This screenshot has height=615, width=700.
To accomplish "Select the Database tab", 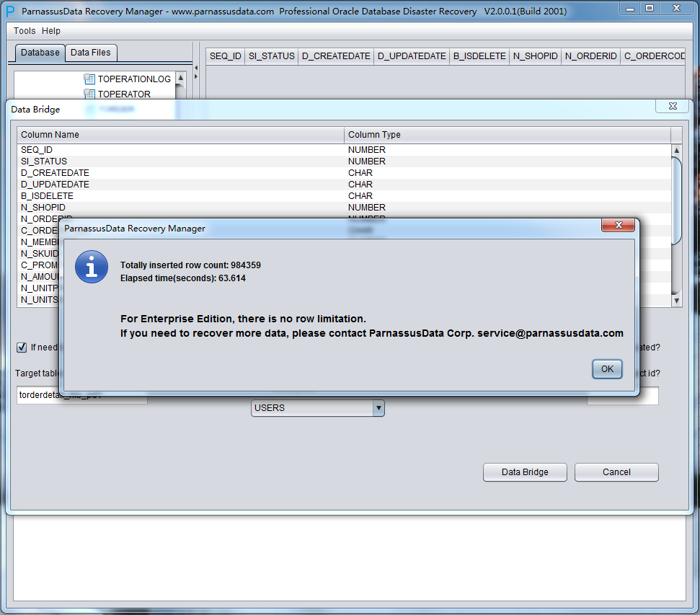I will point(40,53).
